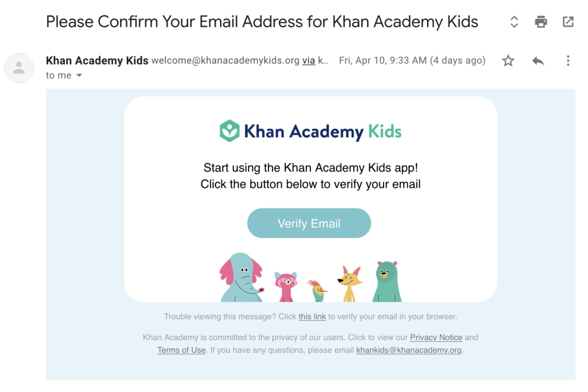This screenshot has height=392, width=588.
Task: Expand recipient details arrow next to 'to me'
Action: (79, 75)
